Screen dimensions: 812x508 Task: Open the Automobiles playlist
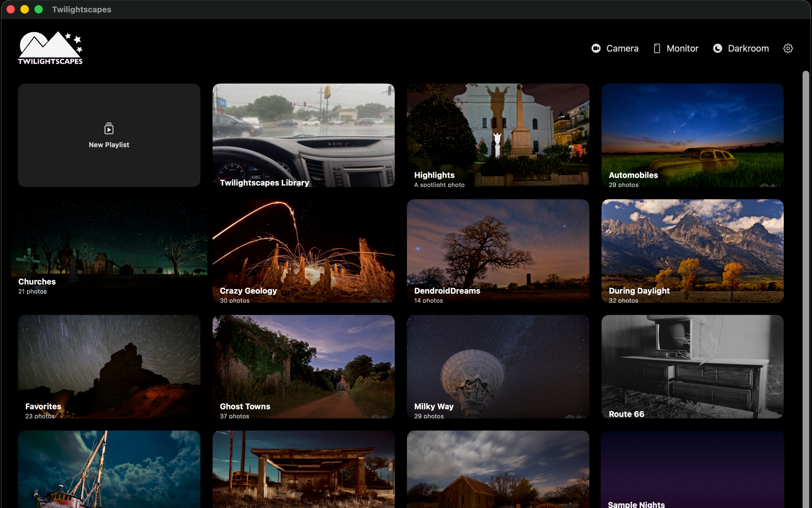click(692, 135)
